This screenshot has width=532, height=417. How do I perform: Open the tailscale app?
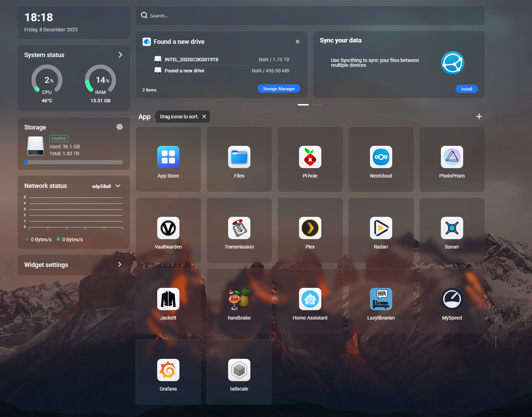pos(239,370)
